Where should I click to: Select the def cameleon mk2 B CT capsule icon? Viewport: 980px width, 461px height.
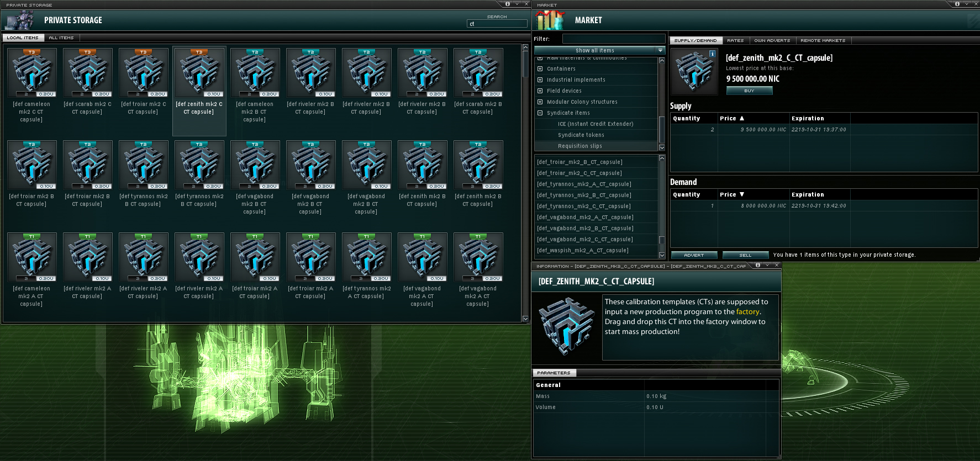point(255,72)
